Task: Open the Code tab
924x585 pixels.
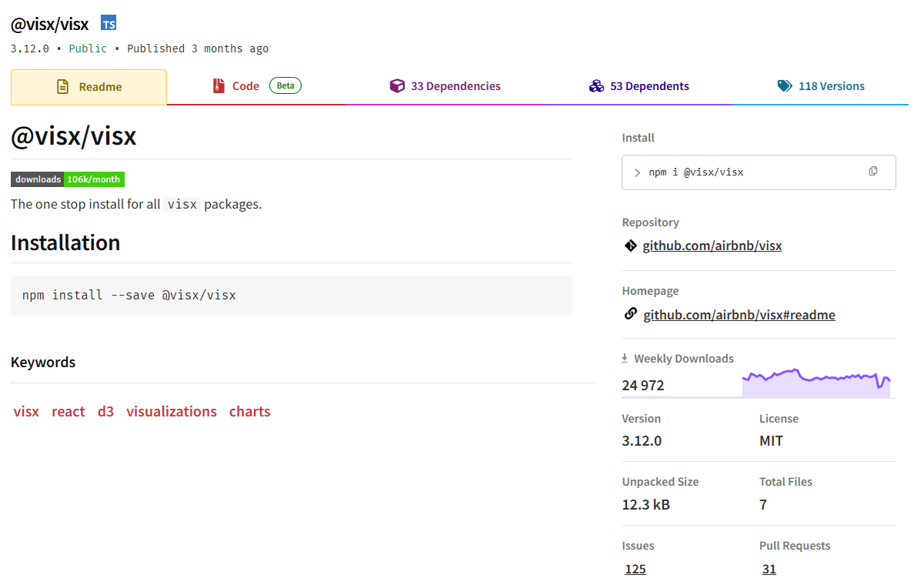Action: 246,86
